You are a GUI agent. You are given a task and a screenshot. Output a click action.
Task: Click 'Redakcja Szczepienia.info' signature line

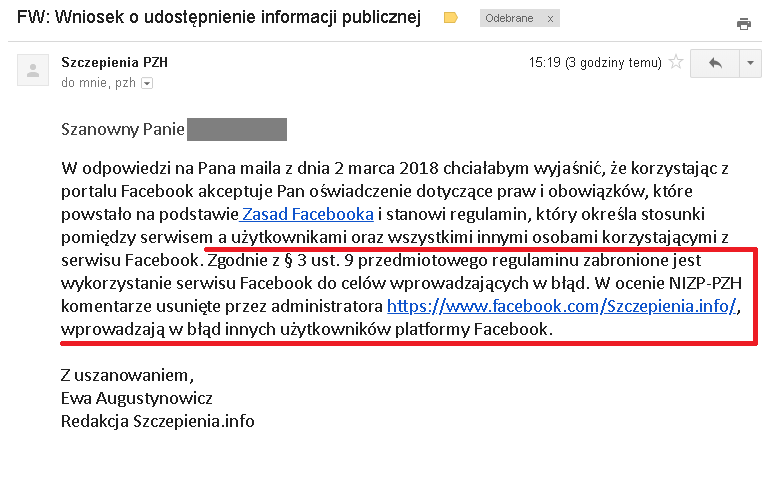157,421
